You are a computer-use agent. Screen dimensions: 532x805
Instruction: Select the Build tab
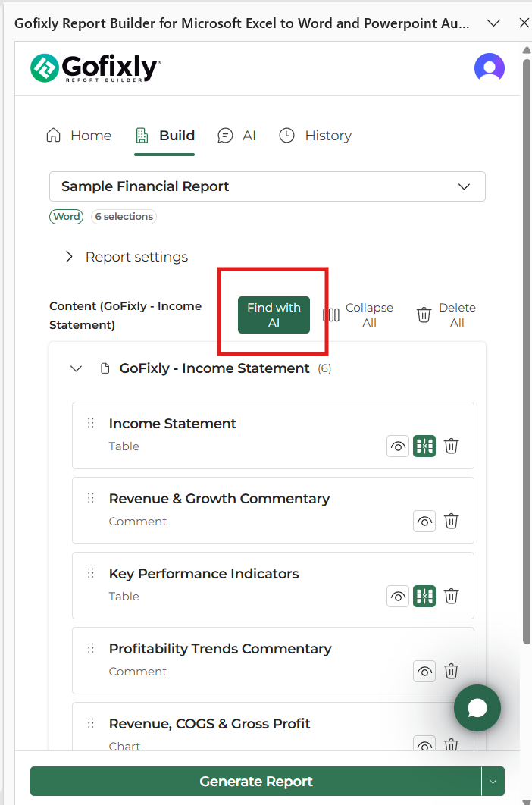click(x=164, y=136)
